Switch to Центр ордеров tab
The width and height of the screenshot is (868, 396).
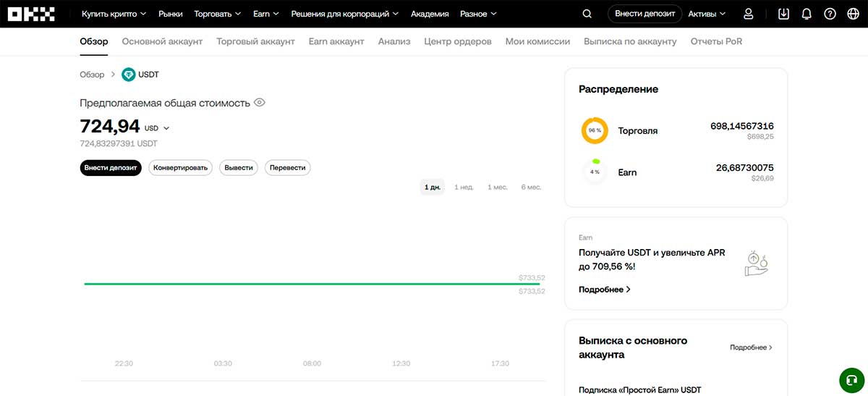458,42
